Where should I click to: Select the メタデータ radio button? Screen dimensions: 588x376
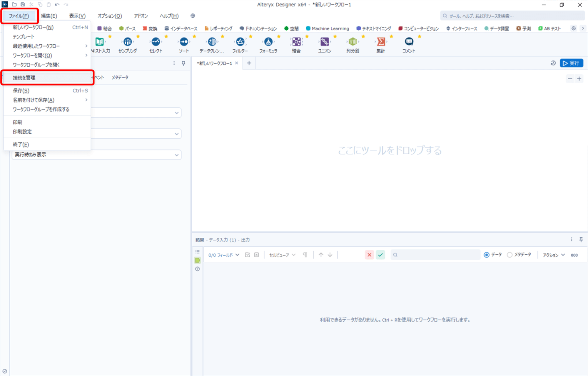pyautogui.click(x=510, y=255)
